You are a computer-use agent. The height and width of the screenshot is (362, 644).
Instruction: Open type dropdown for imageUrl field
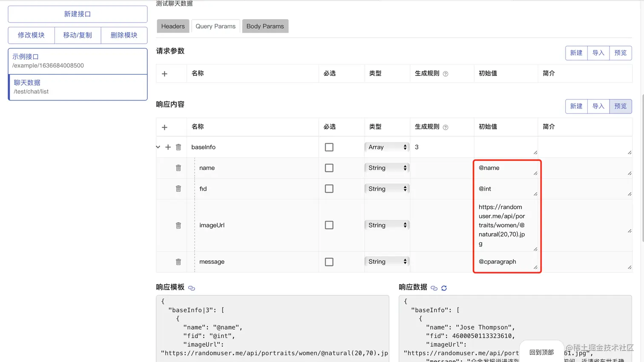tap(387, 225)
